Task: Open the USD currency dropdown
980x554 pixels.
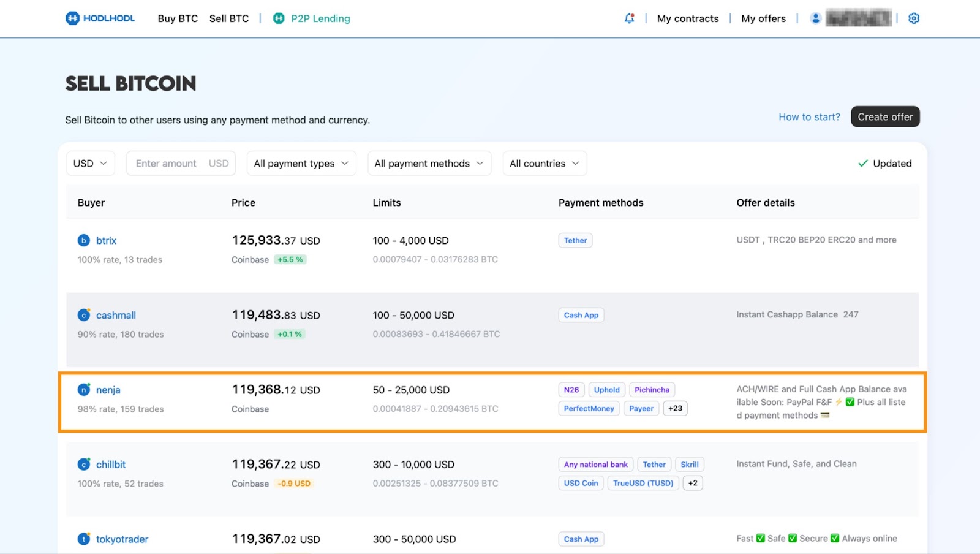Action: pos(91,164)
